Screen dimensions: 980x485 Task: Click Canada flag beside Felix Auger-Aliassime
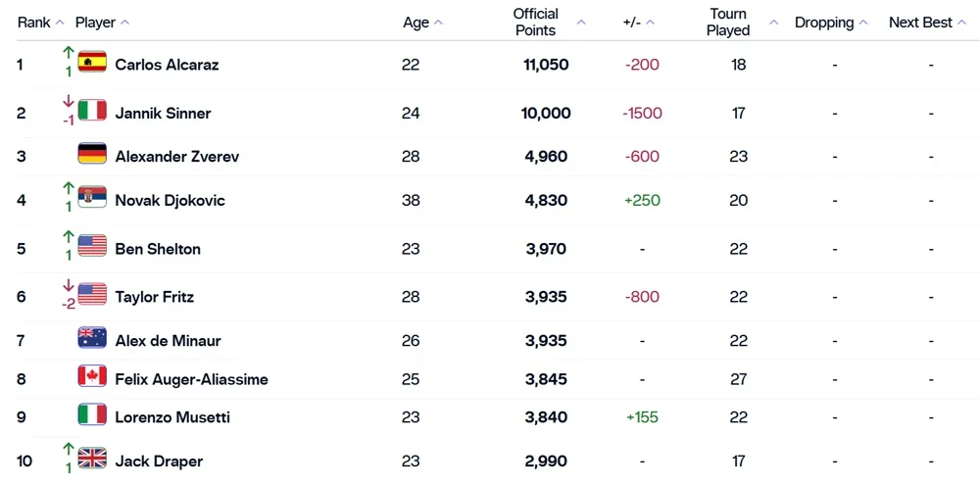click(92, 378)
